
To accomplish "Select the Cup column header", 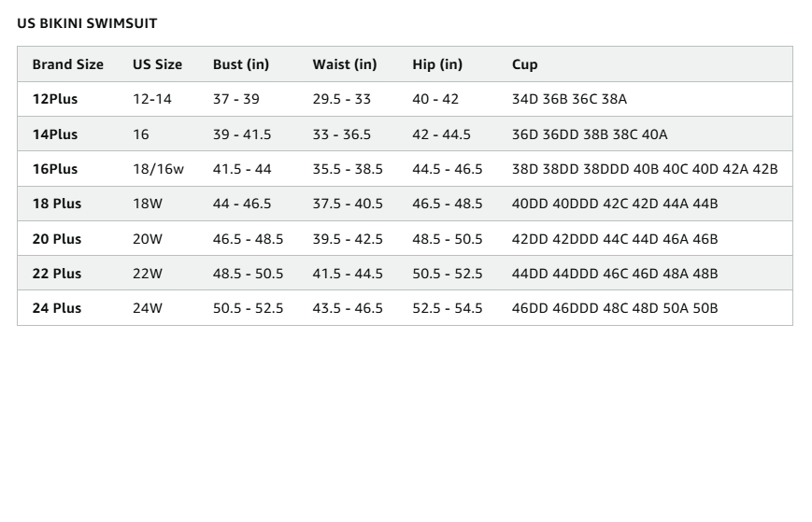I will click(x=524, y=65).
